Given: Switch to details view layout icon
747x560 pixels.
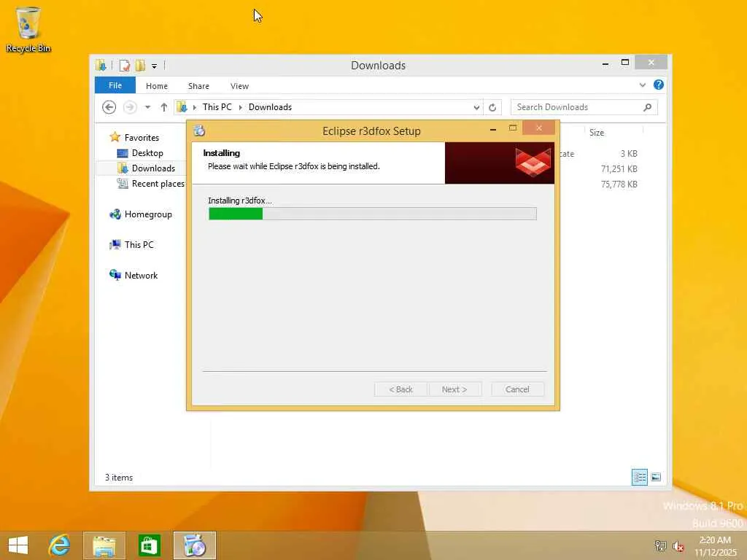Looking at the screenshot, I should (639, 477).
